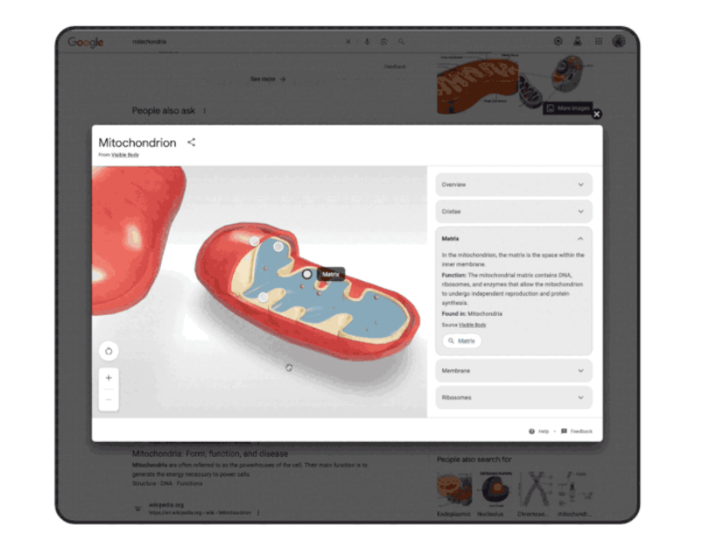Image resolution: width=725 pixels, height=548 pixels.
Task: Expand the Cristae section
Action: pos(514,211)
